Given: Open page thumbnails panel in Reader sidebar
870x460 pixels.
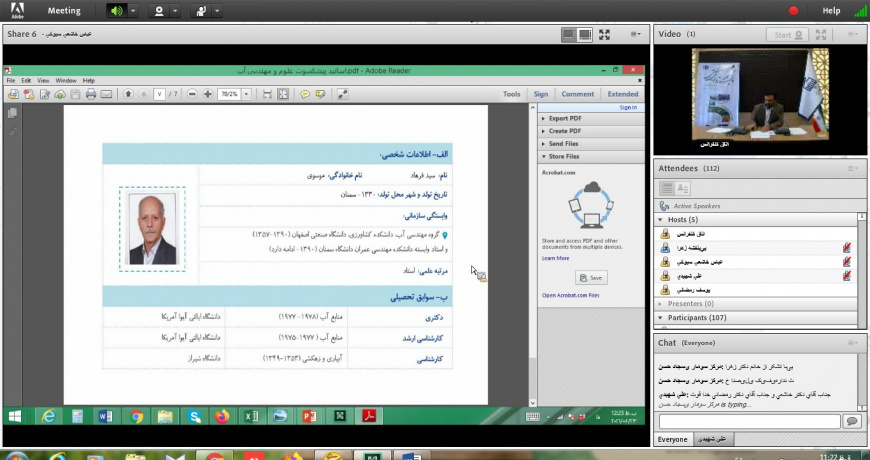Looking at the screenshot, I should tap(12, 113).
